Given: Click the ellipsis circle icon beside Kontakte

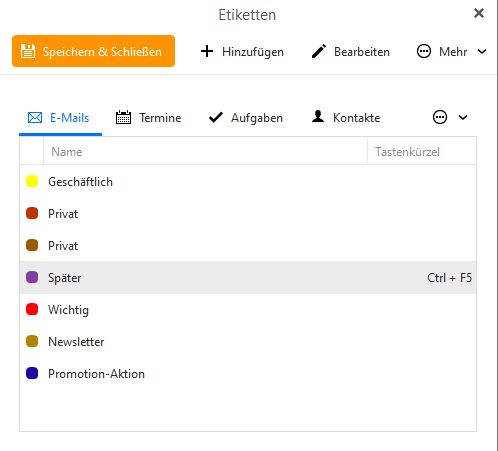Looking at the screenshot, I should (440, 117).
